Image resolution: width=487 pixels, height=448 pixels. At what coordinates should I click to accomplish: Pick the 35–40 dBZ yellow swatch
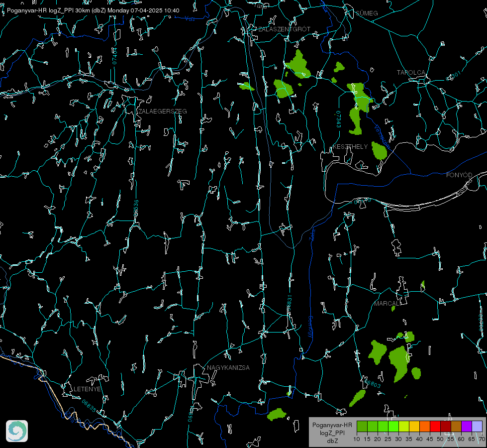coord(414,426)
